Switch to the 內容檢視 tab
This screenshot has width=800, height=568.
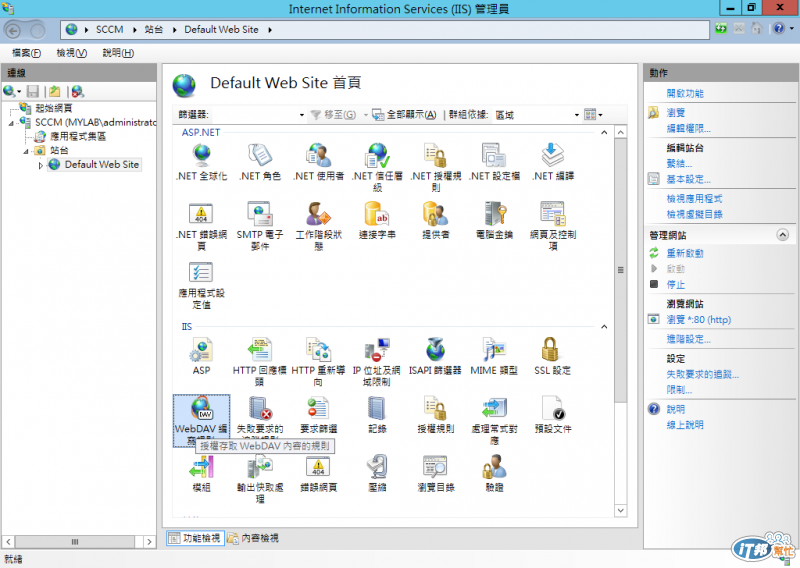pos(254,538)
